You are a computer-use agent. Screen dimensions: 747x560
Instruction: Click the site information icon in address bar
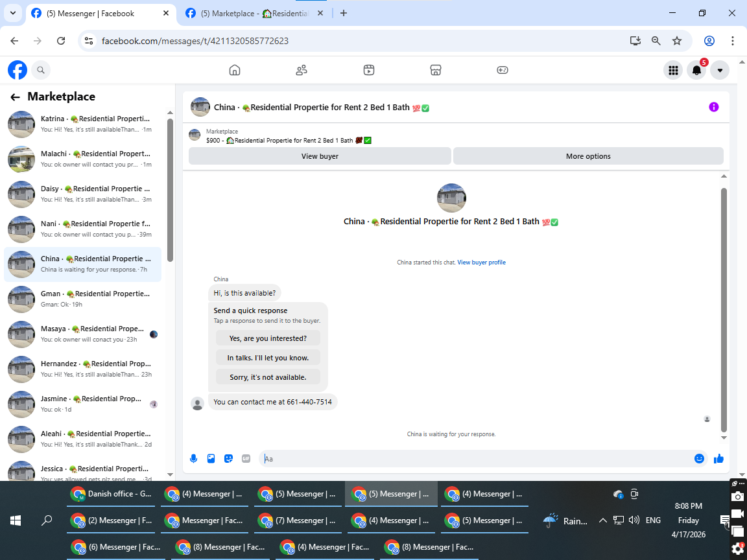tap(89, 41)
